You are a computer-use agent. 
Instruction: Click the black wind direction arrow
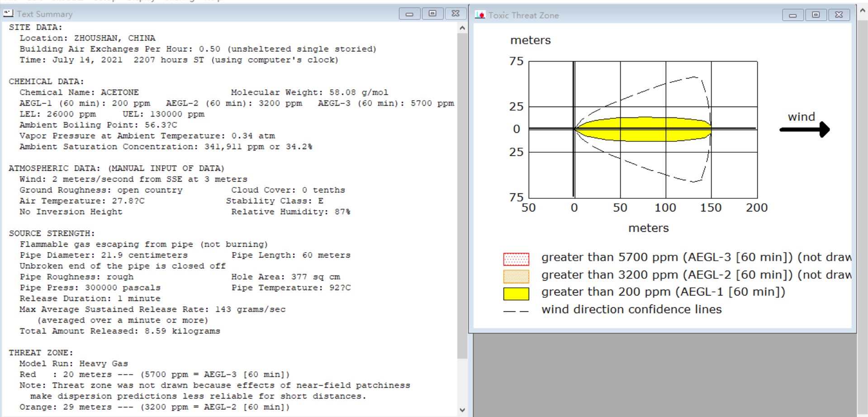pyautogui.click(x=805, y=130)
